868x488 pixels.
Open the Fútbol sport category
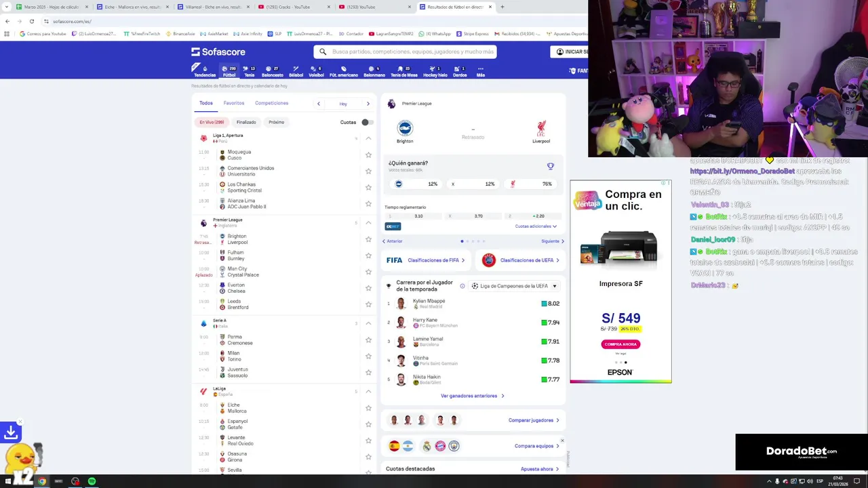pyautogui.click(x=229, y=71)
